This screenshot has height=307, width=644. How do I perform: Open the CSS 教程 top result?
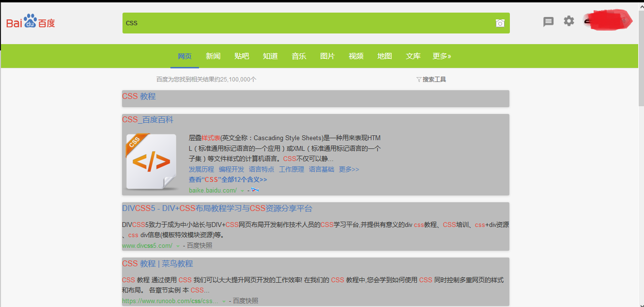pos(139,97)
